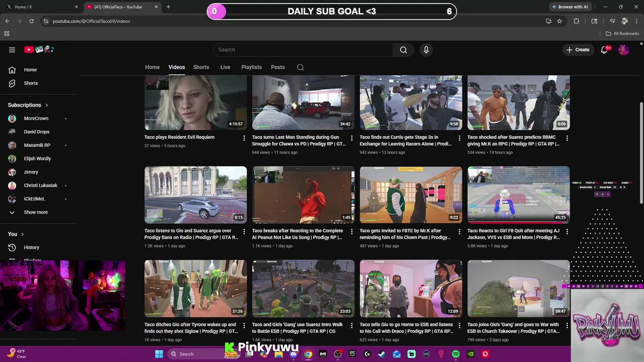Open Chrome three-dot menu

636,21
